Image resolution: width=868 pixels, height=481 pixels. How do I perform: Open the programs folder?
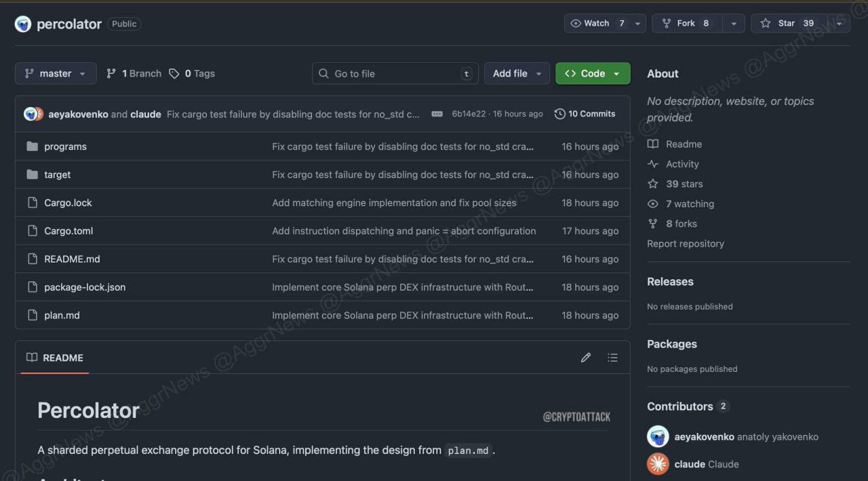pyautogui.click(x=65, y=146)
